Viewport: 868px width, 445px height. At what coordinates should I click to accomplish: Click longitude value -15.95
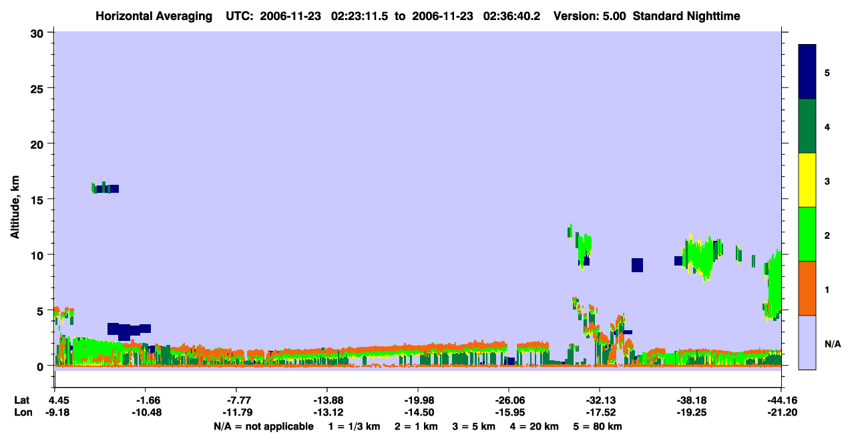tap(508, 412)
